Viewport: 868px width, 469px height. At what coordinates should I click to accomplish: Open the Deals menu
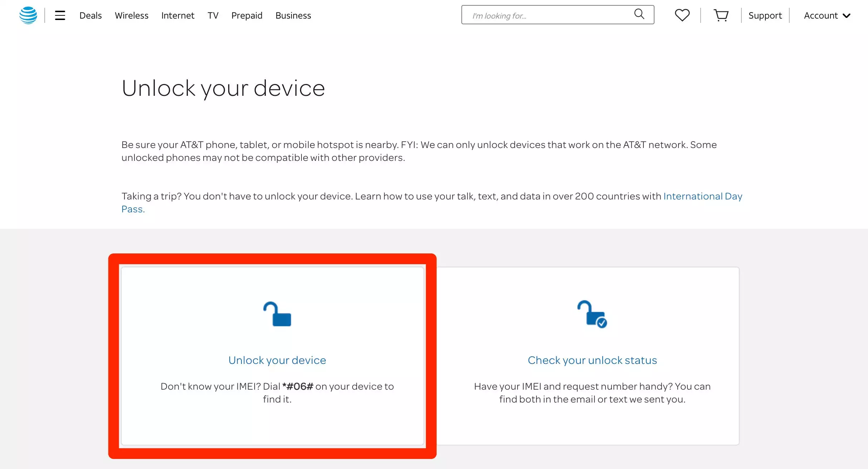pyautogui.click(x=90, y=15)
